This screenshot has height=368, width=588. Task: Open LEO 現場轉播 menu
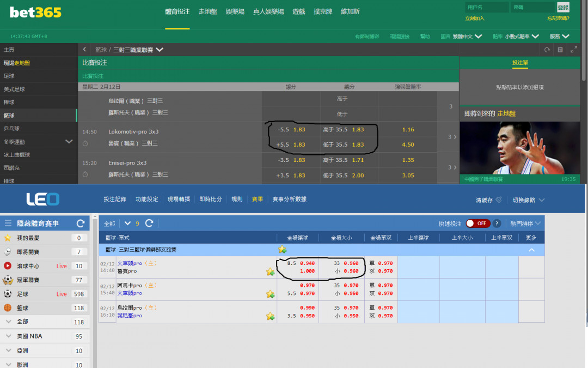tap(179, 199)
